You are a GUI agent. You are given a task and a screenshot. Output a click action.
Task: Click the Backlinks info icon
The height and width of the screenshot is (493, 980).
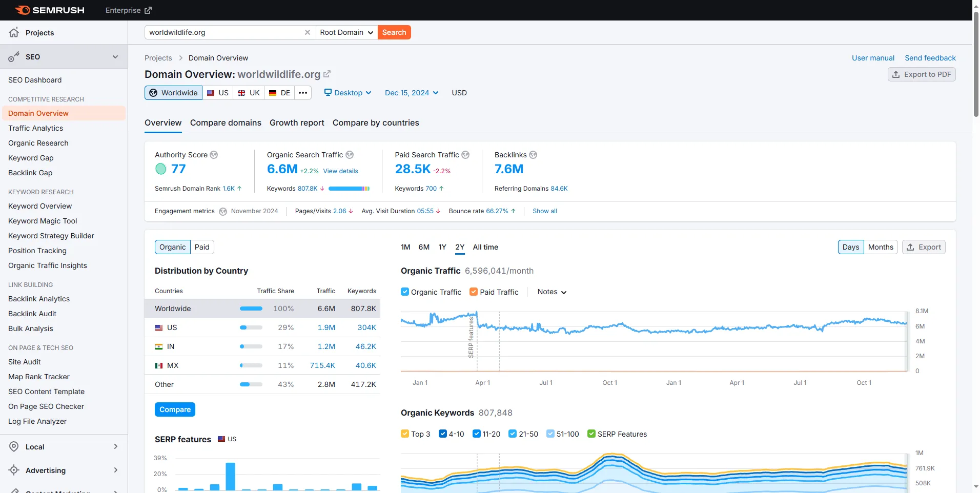533,155
